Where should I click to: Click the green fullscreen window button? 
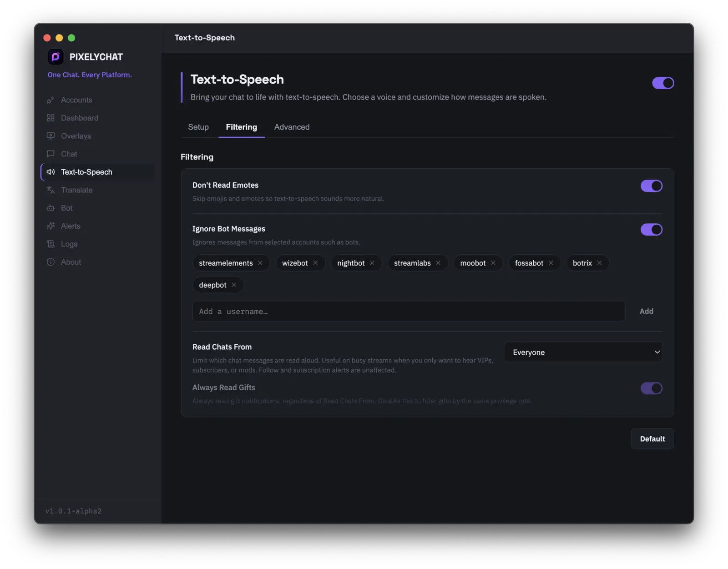71,38
